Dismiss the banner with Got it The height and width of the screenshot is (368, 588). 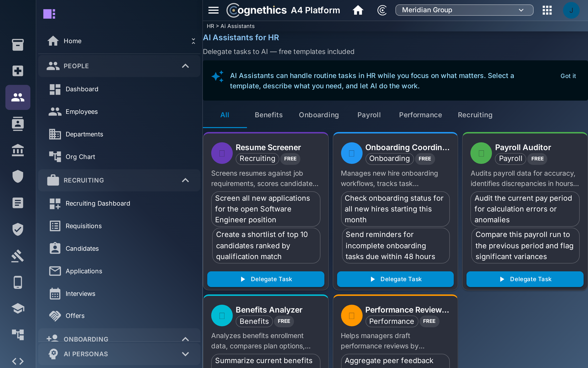click(x=568, y=76)
